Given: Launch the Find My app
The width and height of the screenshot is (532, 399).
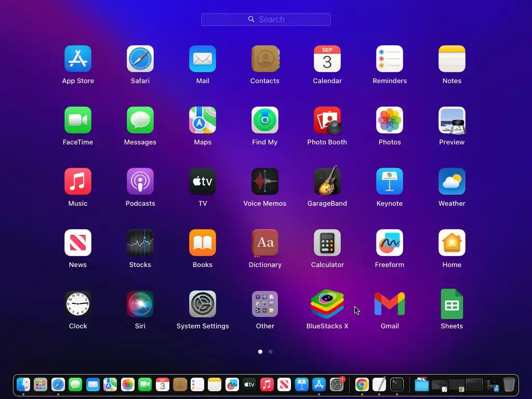Looking at the screenshot, I should 265,120.
